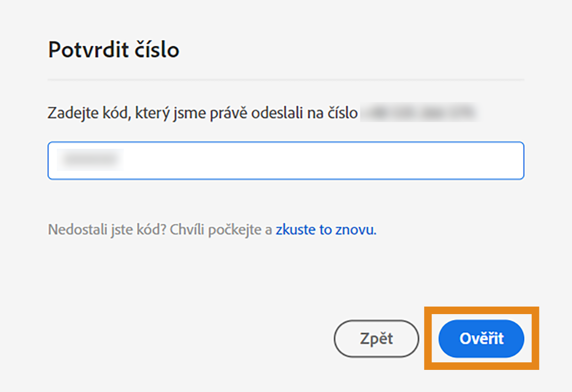Click the divider line under the title
Screen dimensions: 572x392
tap(286, 77)
